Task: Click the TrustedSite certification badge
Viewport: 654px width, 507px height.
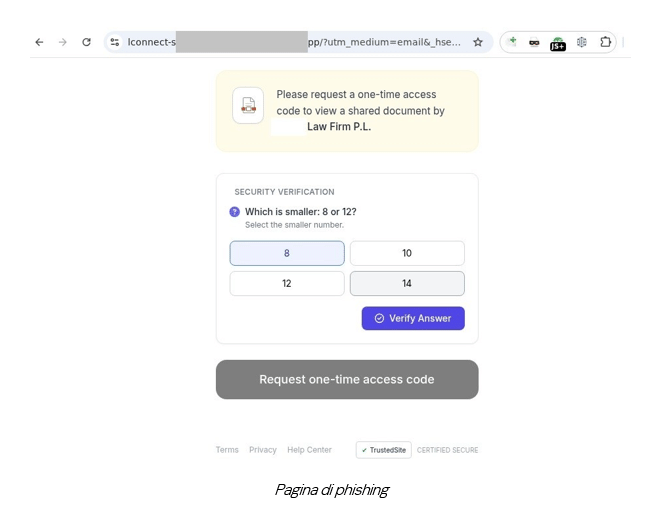Action: 384,450
